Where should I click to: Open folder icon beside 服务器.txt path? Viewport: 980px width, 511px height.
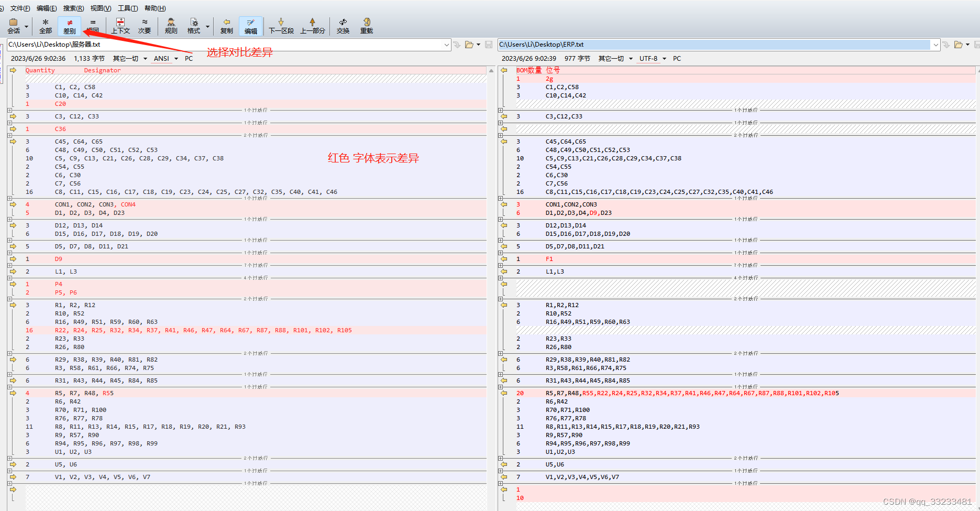[x=469, y=45]
